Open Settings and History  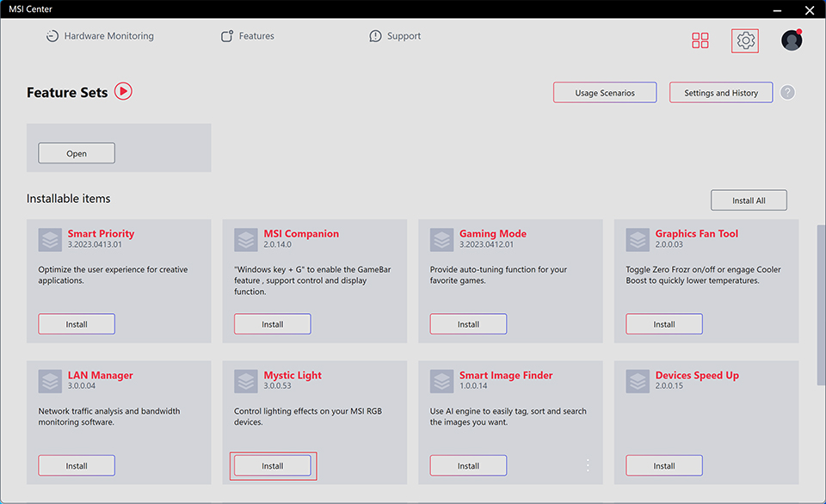[721, 93]
